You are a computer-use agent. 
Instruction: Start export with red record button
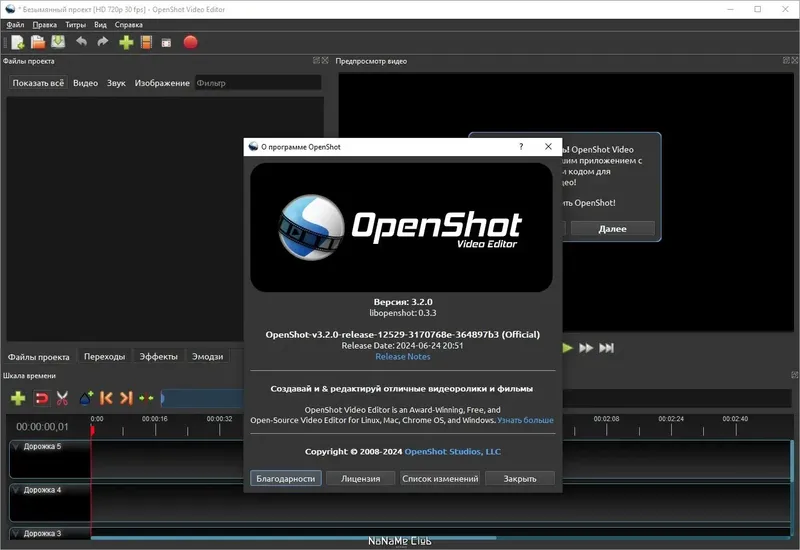(190, 42)
